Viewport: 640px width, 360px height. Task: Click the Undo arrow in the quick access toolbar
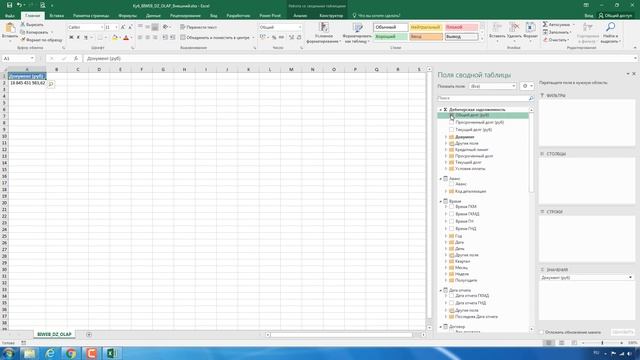click(x=19, y=5)
